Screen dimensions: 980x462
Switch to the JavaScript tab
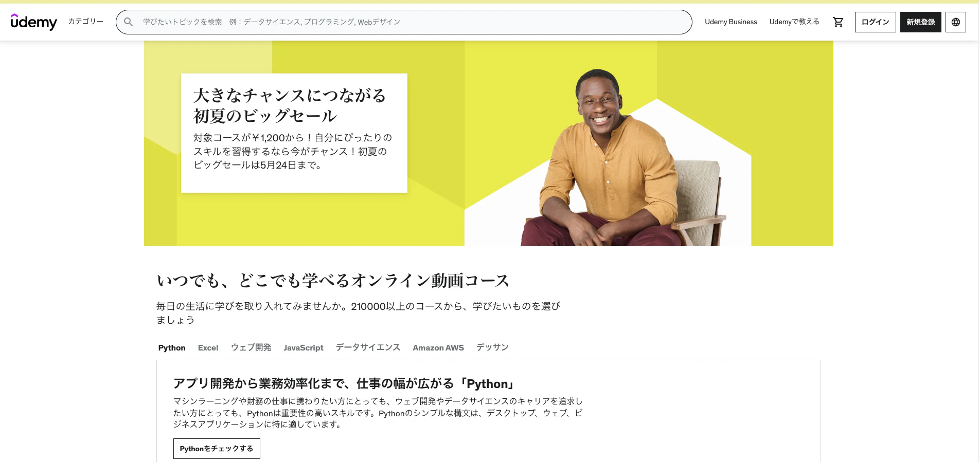pyautogui.click(x=304, y=348)
